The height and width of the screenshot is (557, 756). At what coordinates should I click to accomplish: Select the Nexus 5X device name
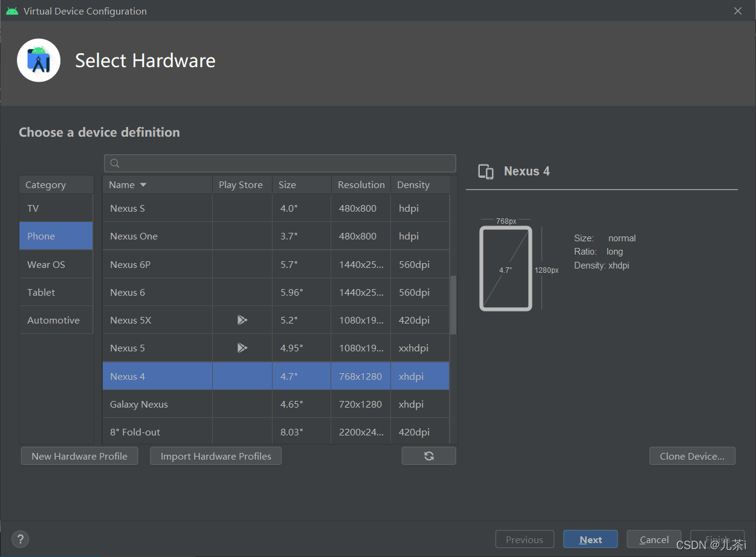point(131,320)
